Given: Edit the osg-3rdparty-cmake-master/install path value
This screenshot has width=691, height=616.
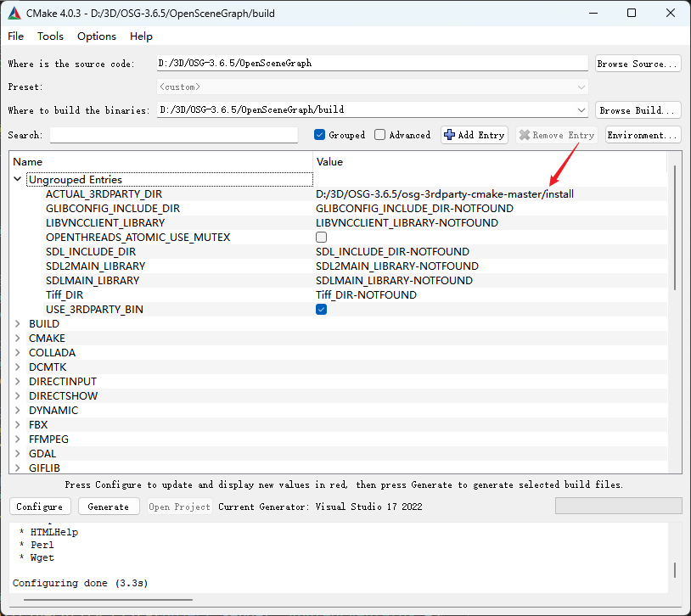Looking at the screenshot, I should tap(445, 193).
